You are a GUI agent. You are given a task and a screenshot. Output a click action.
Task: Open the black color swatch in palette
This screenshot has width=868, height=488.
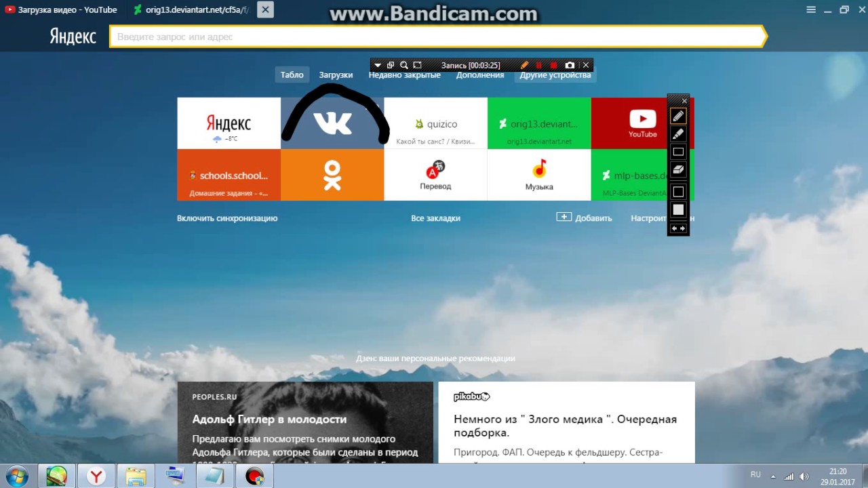[x=678, y=192]
